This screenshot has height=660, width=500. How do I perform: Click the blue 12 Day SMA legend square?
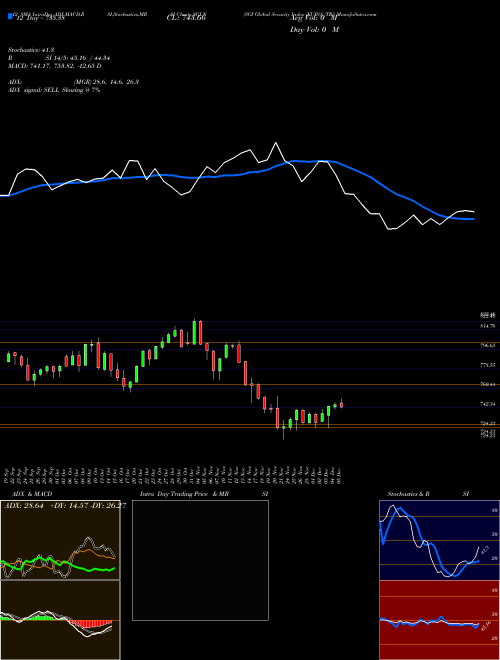coord(10,16)
